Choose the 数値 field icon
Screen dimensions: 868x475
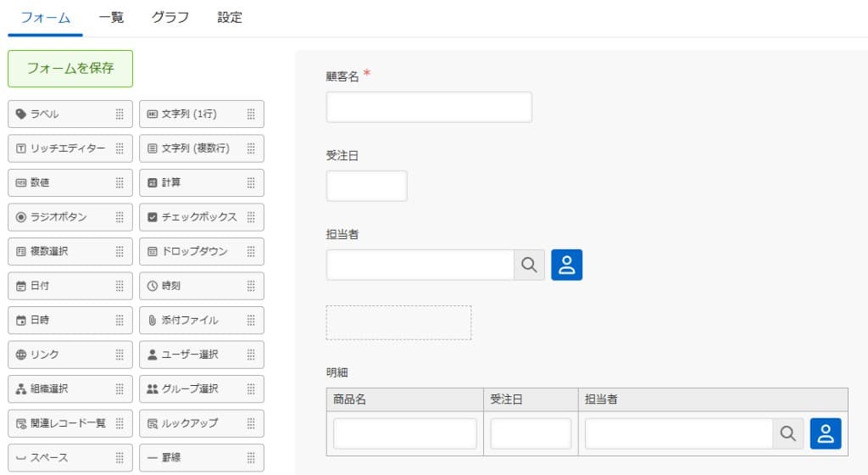[21, 182]
